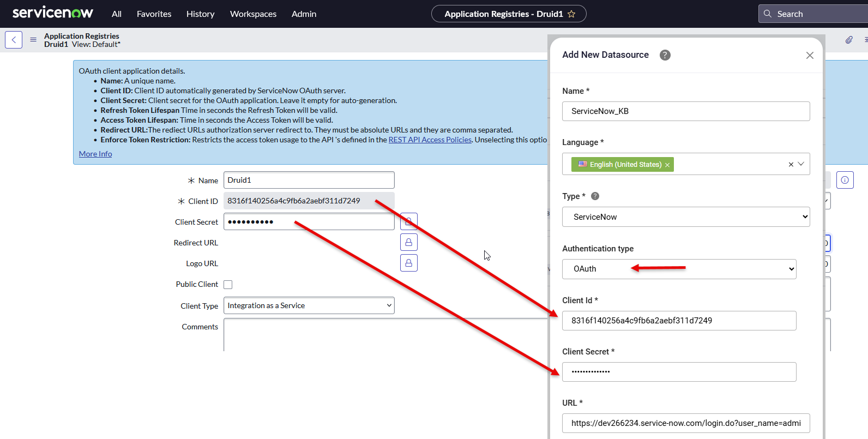Star Application Registries - Druid1 as favorite

point(571,14)
